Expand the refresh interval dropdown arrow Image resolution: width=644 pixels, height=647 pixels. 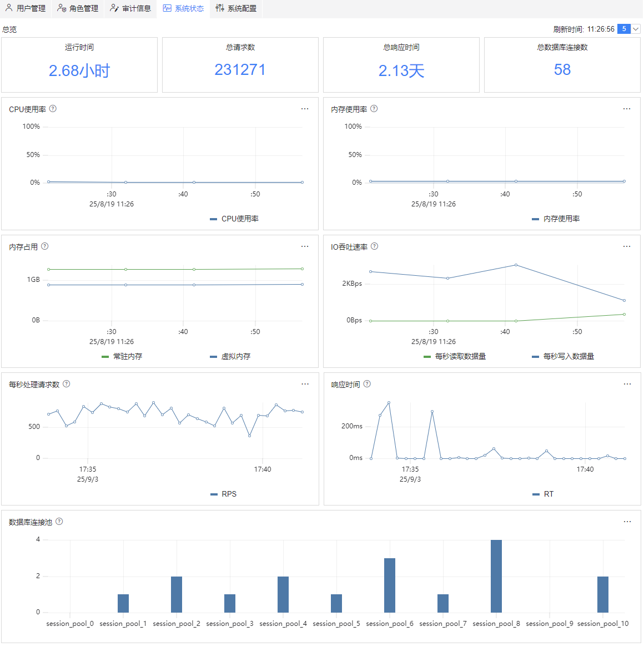[x=636, y=29]
